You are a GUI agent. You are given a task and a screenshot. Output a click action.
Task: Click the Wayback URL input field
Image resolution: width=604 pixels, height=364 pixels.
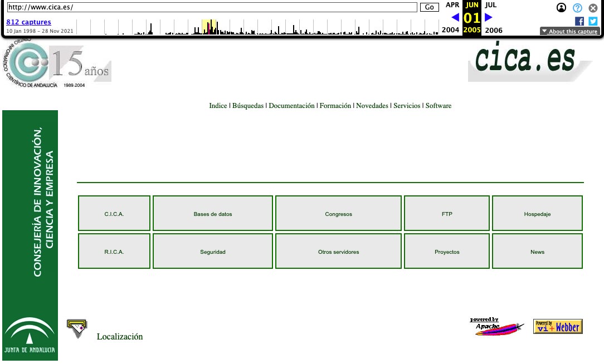pyautogui.click(x=212, y=7)
